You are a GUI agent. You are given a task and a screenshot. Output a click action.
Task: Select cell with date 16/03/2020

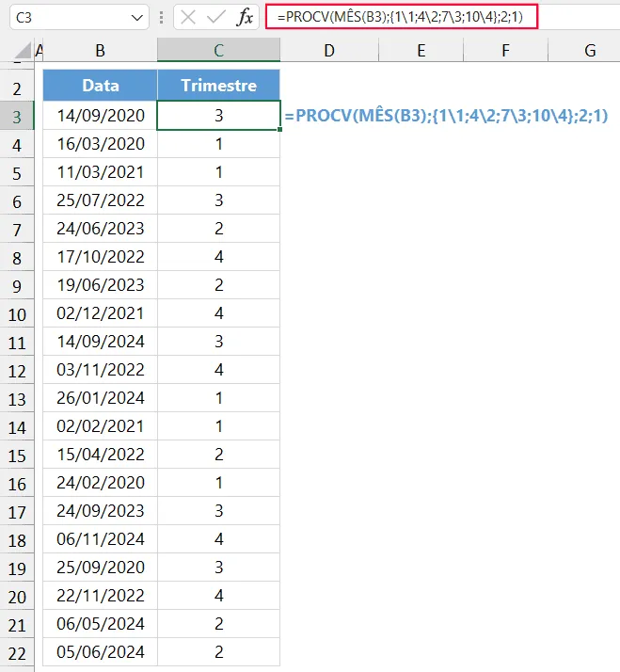101,144
